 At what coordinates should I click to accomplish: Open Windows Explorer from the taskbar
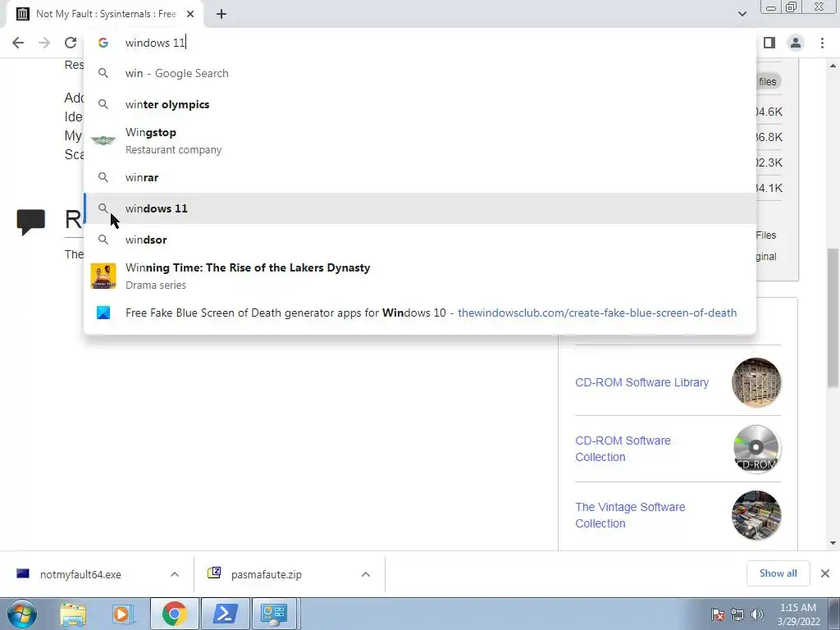pos(73,614)
